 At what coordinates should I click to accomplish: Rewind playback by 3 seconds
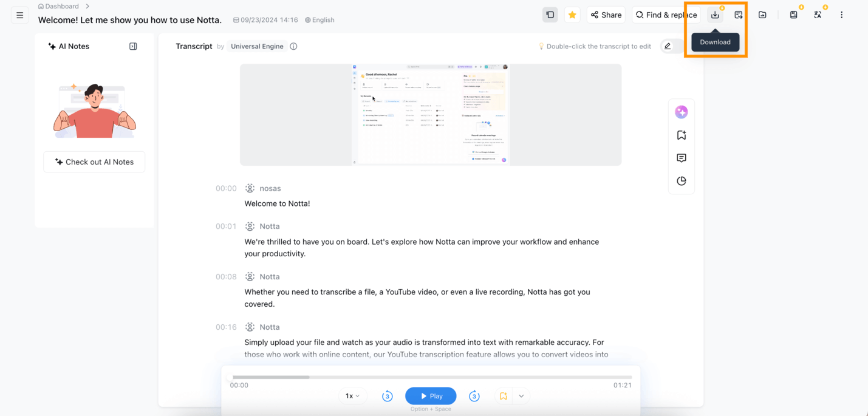[x=388, y=397]
